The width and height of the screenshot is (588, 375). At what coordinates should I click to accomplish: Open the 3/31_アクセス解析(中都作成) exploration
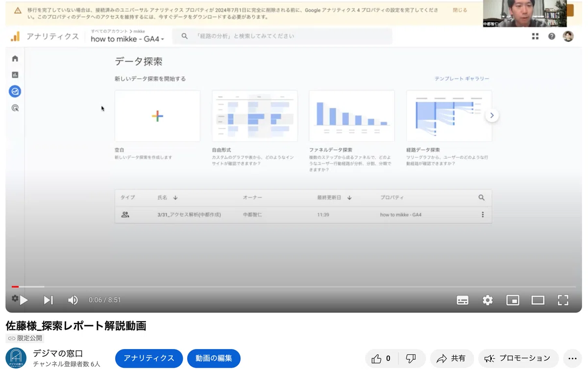[x=189, y=215]
